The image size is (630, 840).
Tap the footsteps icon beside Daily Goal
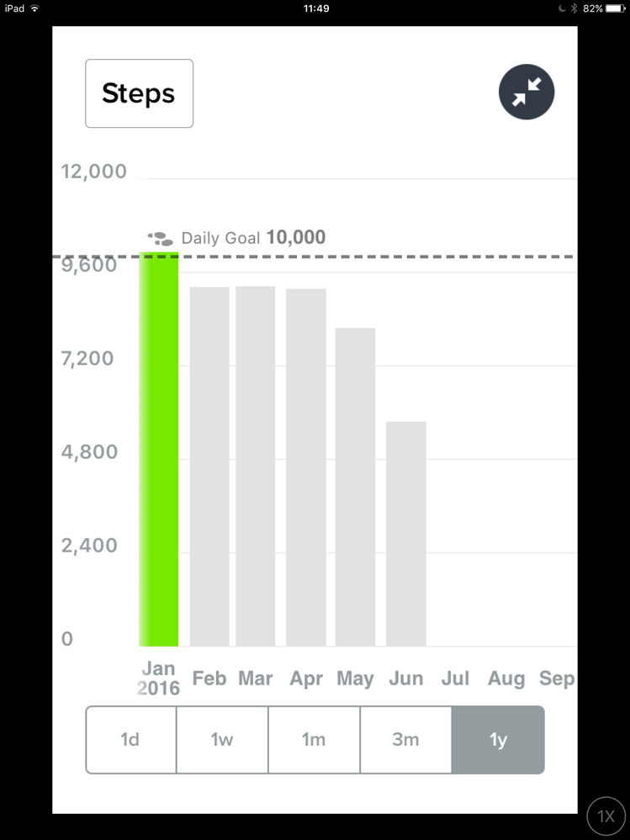coord(160,239)
